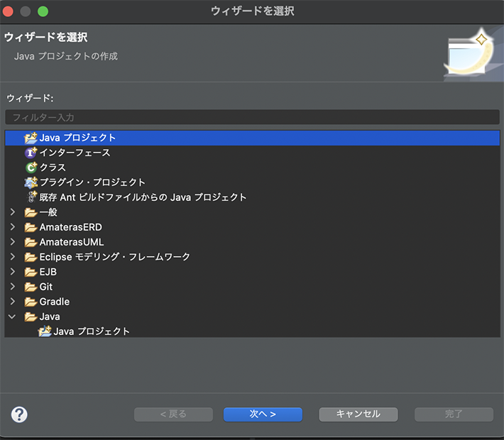Click the インターフェース interface icon
The width and height of the screenshot is (504, 440).
pos(31,153)
